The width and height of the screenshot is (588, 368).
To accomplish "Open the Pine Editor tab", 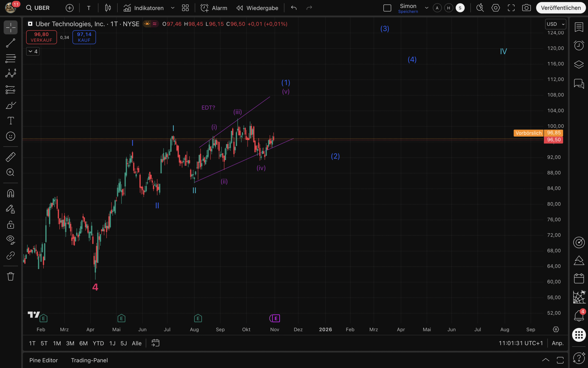I will pyautogui.click(x=44, y=360).
